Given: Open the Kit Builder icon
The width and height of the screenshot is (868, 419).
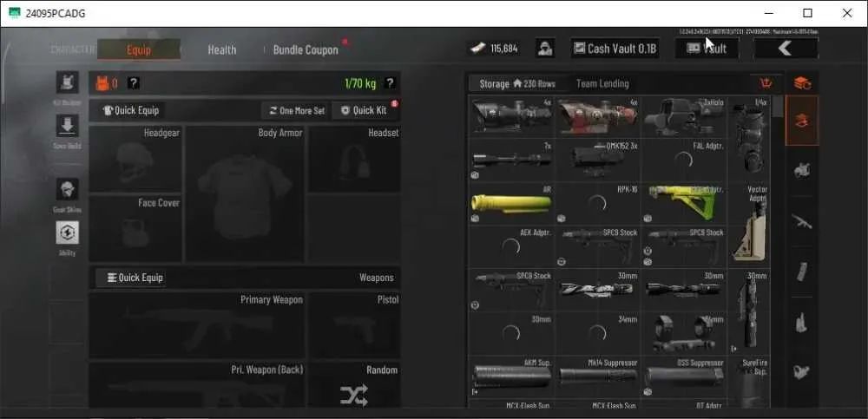Looking at the screenshot, I should (x=67, y=82).
